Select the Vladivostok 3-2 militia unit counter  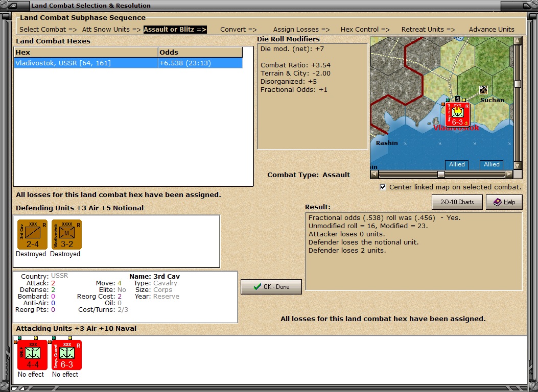pyautogui.click(x=66, y=234)
